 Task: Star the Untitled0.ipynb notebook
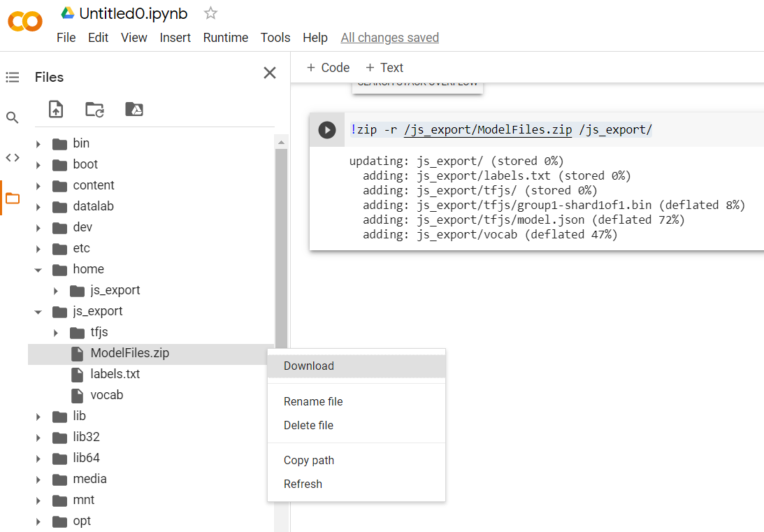point(210,13)
